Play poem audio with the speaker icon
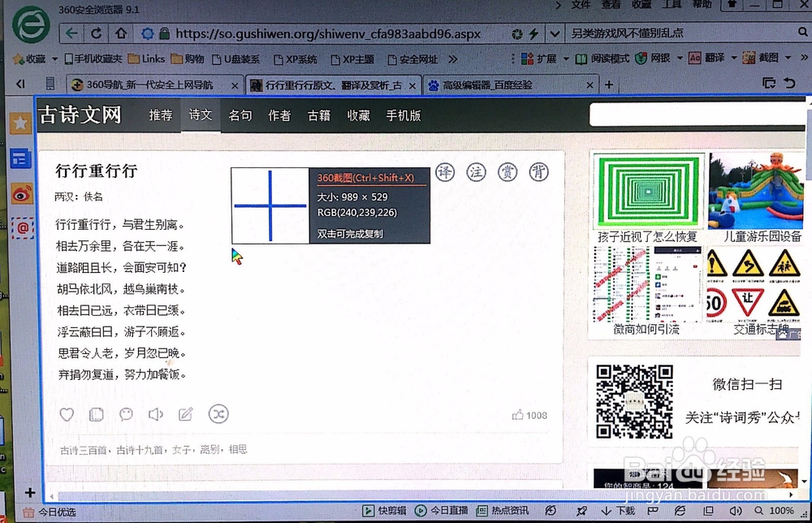 coord(156,414)
